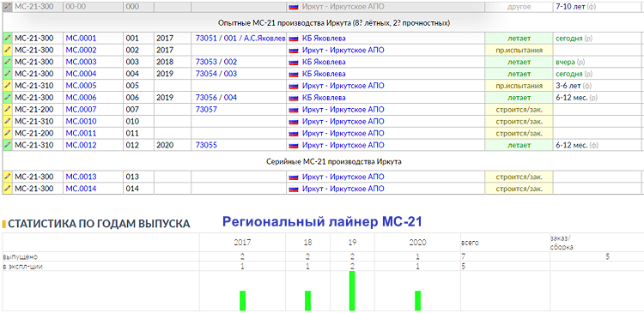Click the Russian flag icon in MC.0011 row

(x=294, y=134)
